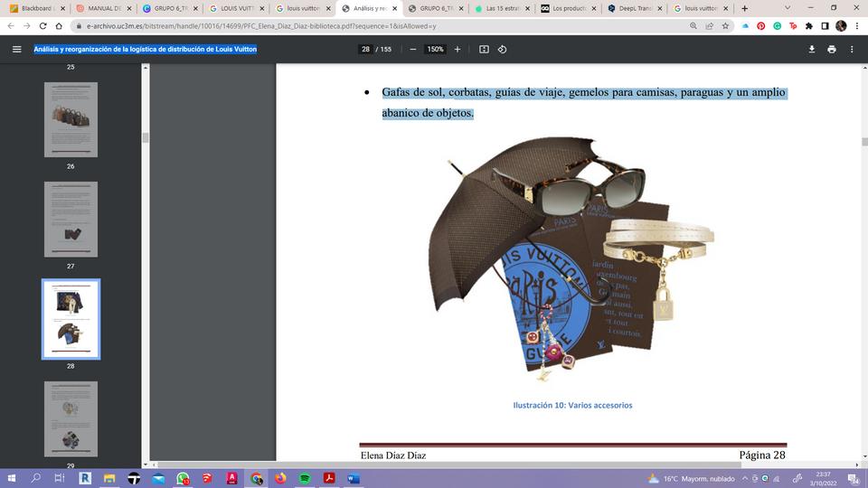
Task: Share this page via address bar icon
Action: pyautogui.click(x=709, y=26)
